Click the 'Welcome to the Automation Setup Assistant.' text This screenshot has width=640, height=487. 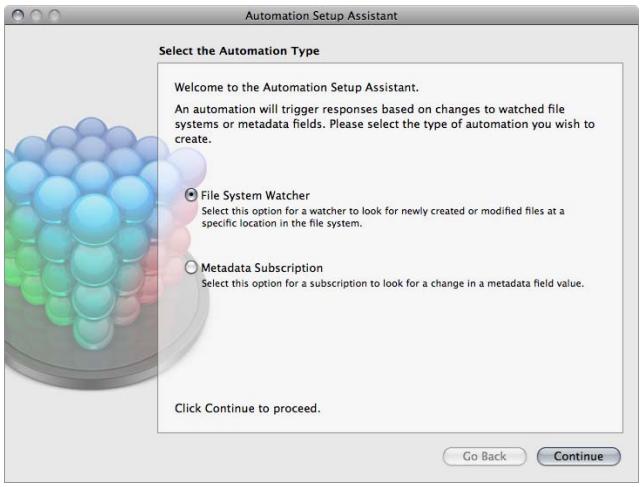[297, 87]
